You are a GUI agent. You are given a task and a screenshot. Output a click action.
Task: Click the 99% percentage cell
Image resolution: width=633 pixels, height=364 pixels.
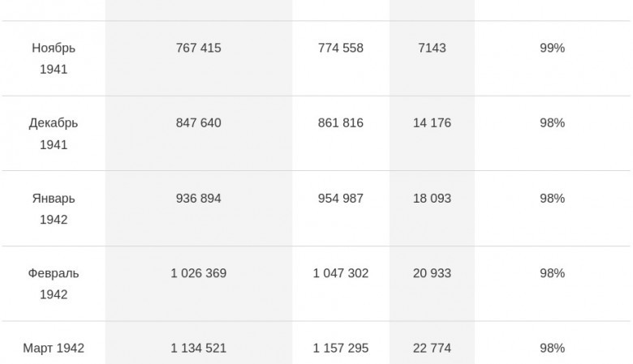pos(552,48)
